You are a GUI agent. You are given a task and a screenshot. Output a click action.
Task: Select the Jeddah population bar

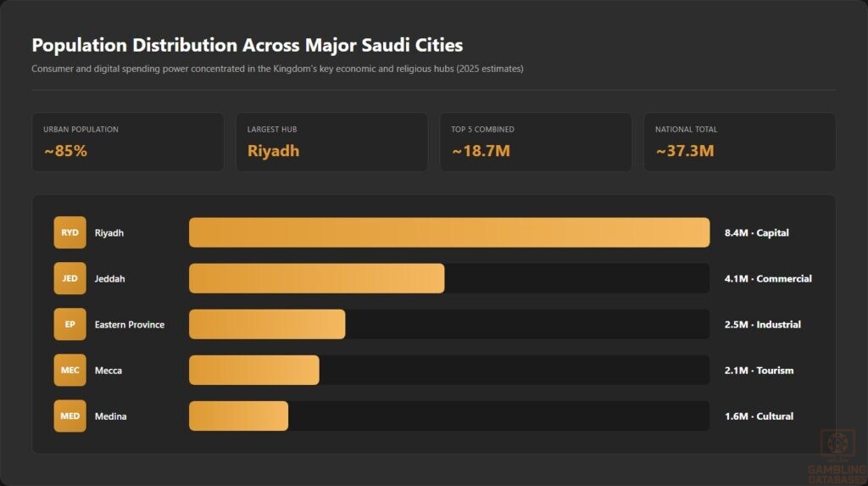(317, 278)
